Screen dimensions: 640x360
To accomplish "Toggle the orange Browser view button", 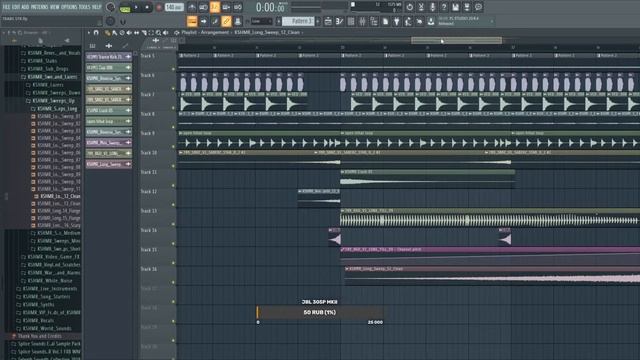I will click(x=192, y=21).
